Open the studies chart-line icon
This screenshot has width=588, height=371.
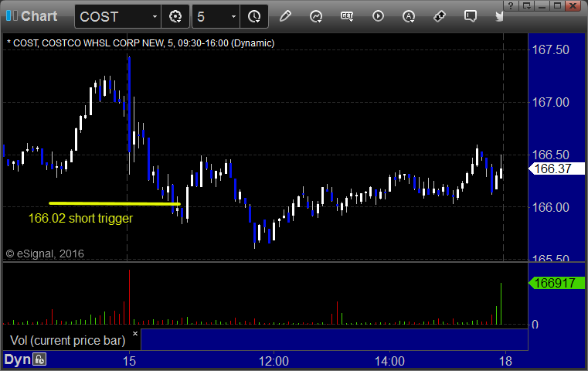[316, 16]
